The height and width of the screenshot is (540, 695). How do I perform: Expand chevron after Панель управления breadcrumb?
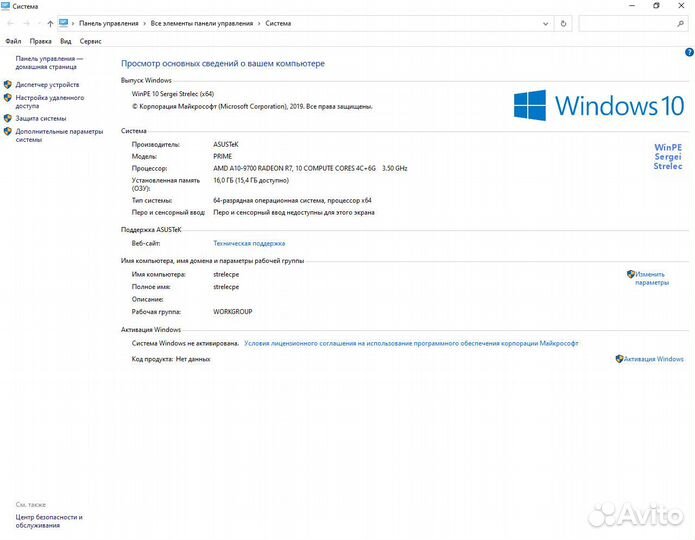pyautogui.click(x=144, y=23)
